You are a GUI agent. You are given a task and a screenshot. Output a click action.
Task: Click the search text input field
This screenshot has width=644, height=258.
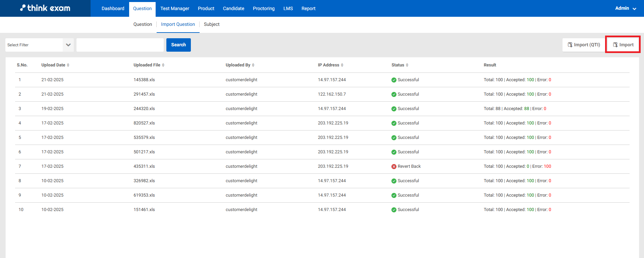(x=120, y=45)
